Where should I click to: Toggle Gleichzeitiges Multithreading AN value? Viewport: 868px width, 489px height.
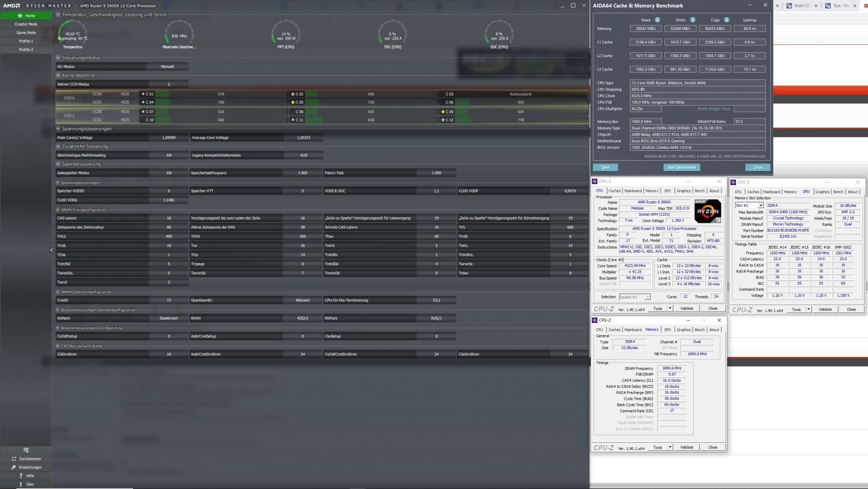tap(169, 156)
